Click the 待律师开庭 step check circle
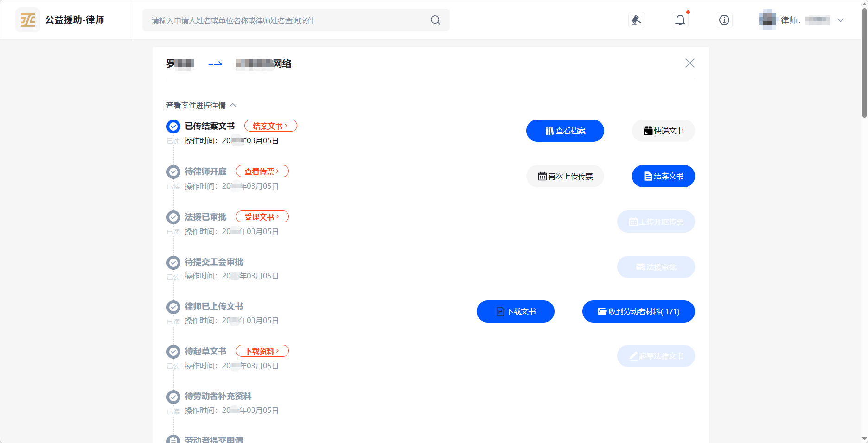Screen dimensions: 868x443 (173, 171)
